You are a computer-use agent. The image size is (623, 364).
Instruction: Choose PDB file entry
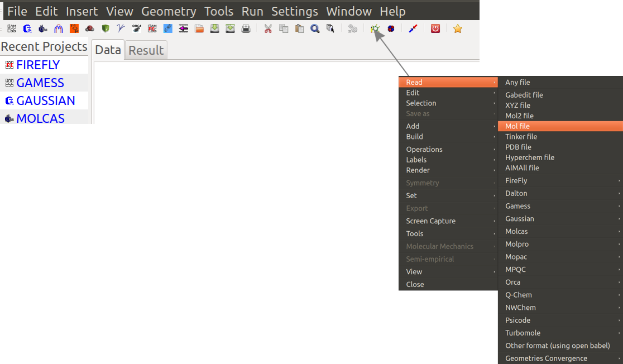coord(560,147)
